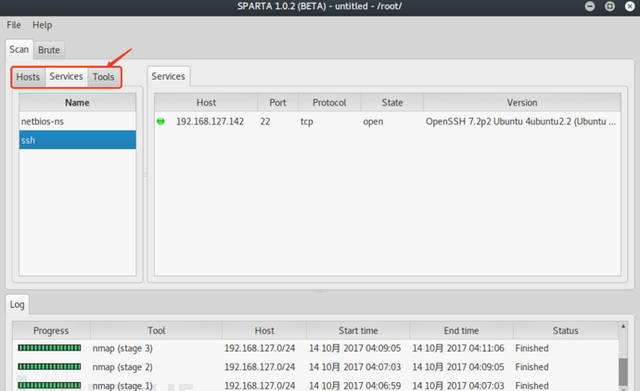The image size is (640, 391).
Task: Sort by the State column header
Action: 392,102
